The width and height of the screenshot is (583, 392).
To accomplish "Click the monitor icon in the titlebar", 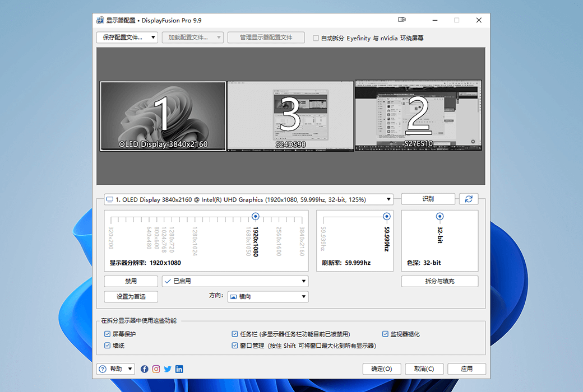I will click(x=402, y=19).
